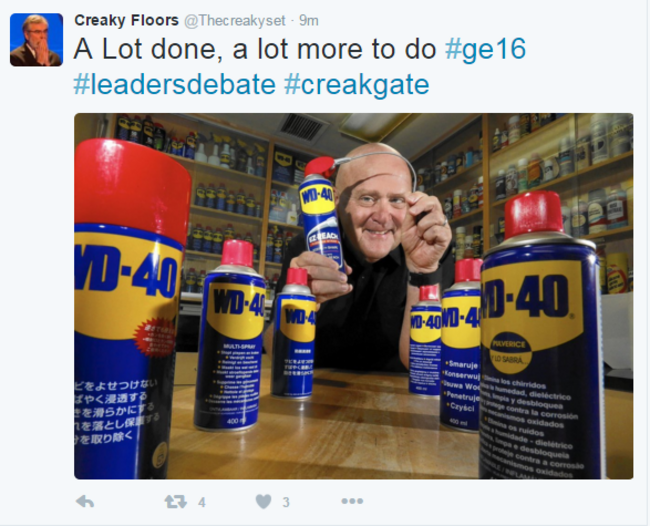Open the tweet's 9m timestamp permalink
This screenshot has width=650, height=526.
click(x=309, y=20)
